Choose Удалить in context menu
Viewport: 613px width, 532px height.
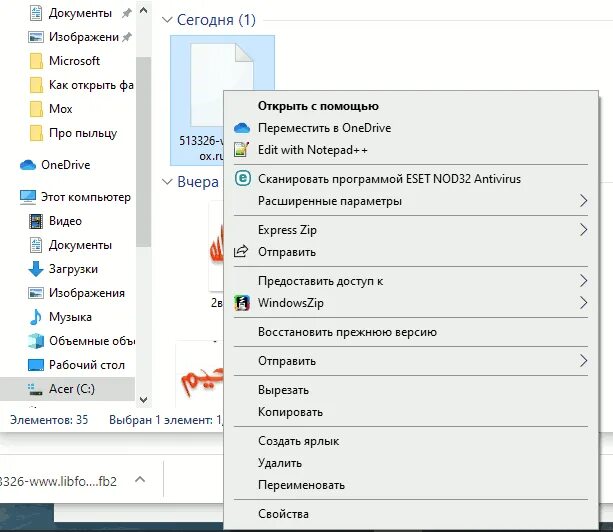[410, 463]
